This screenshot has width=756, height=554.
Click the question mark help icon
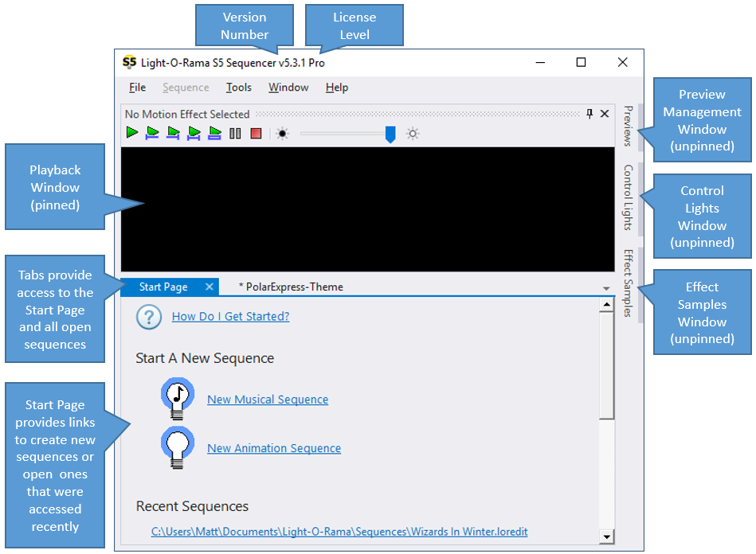(x=149, y=317)
